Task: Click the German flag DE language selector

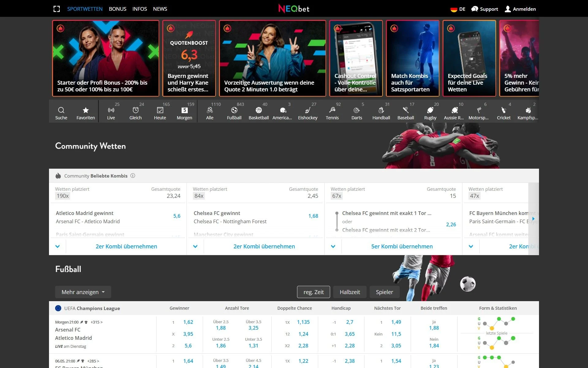Action: coord(458,9)
